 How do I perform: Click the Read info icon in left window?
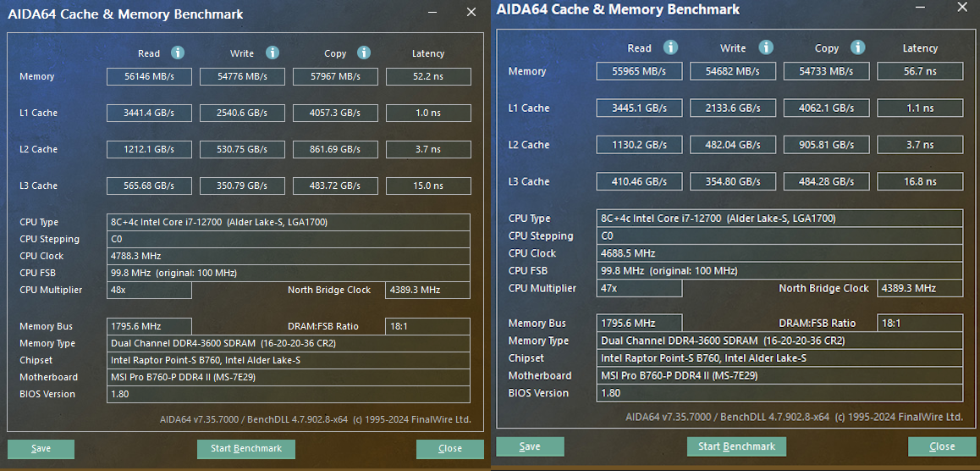pyautogui.click(x=178, y=53)
